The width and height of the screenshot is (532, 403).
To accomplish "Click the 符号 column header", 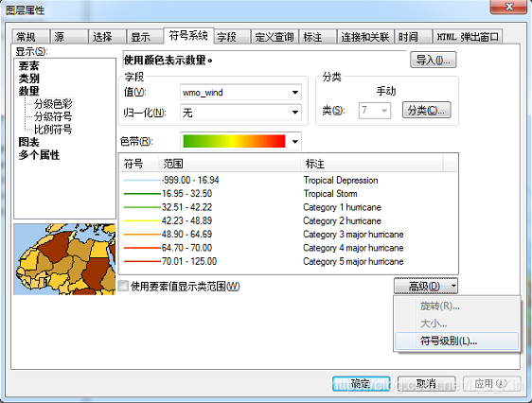I will click(x=138, y=164).
